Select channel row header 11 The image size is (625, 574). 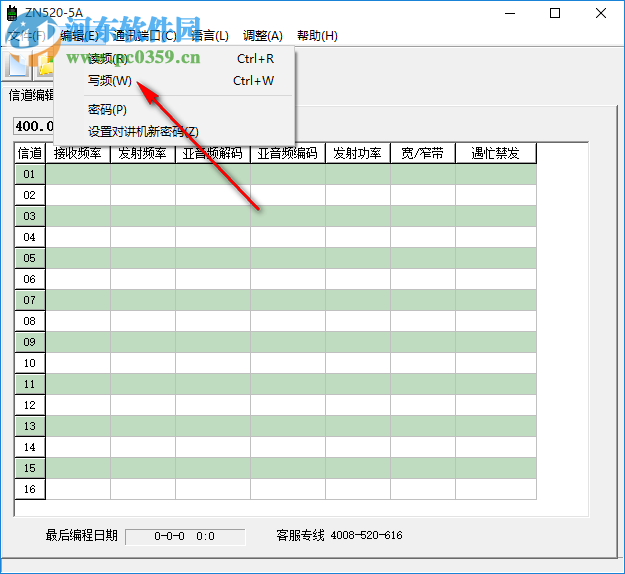tap(30, 384)
